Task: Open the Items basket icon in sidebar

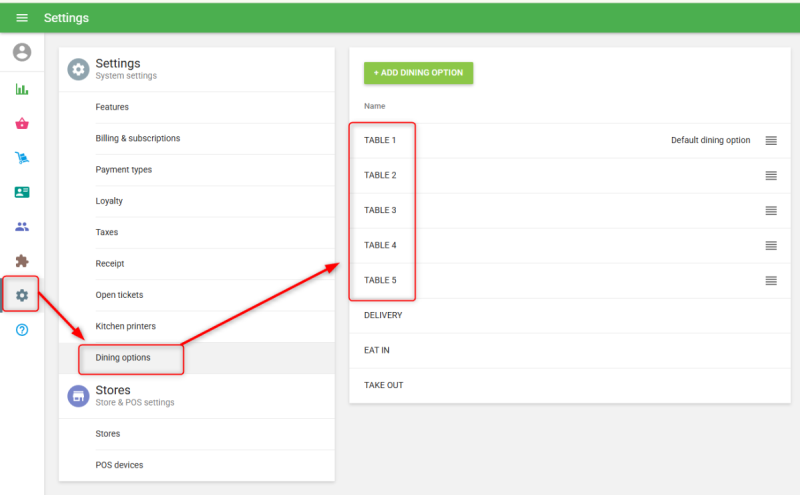Action: (22, 124)
